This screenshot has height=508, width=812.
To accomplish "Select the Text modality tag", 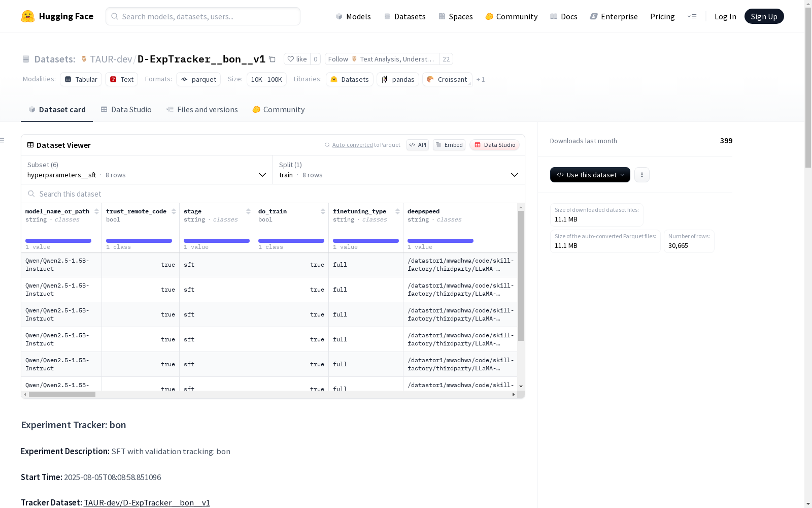I will (x=122, y=79).
